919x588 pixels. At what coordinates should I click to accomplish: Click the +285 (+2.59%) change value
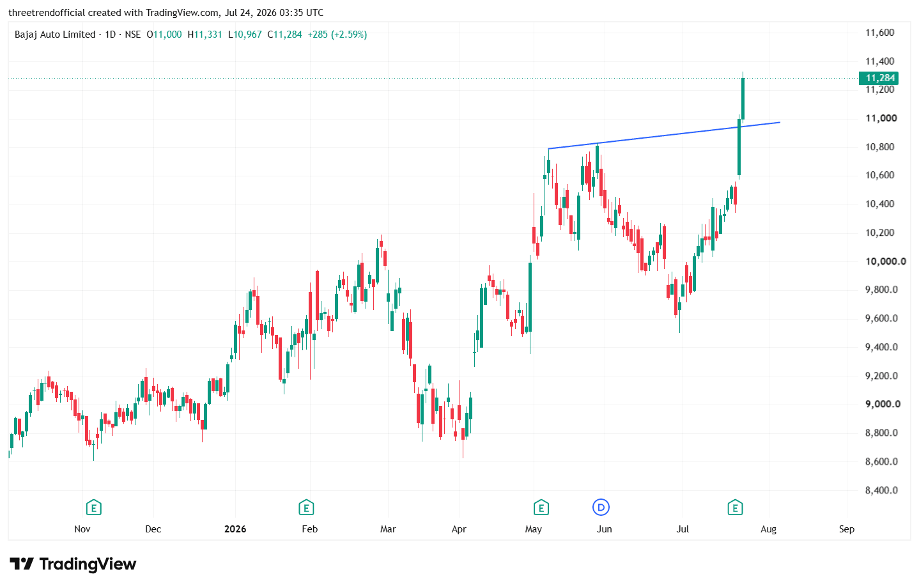pos(337,35)
